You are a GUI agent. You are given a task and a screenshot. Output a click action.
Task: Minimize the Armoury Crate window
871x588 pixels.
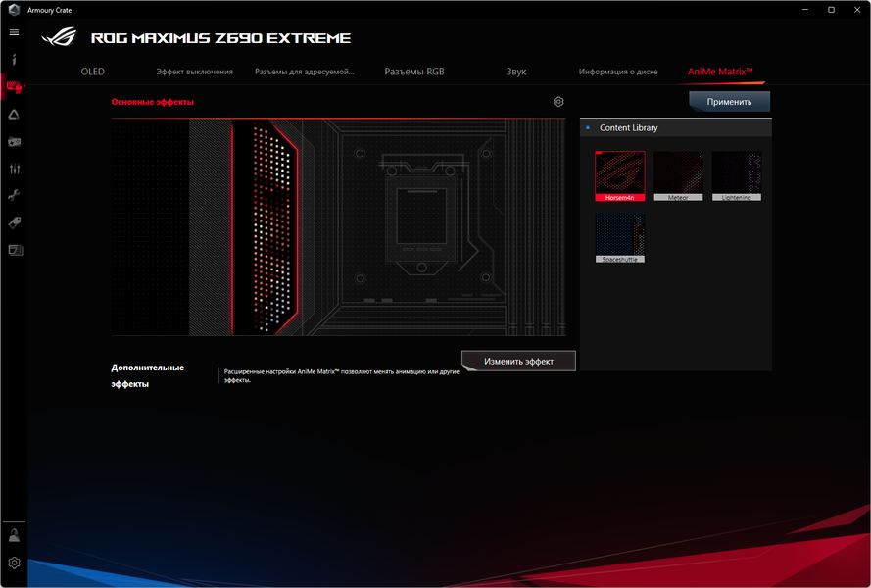805,10
